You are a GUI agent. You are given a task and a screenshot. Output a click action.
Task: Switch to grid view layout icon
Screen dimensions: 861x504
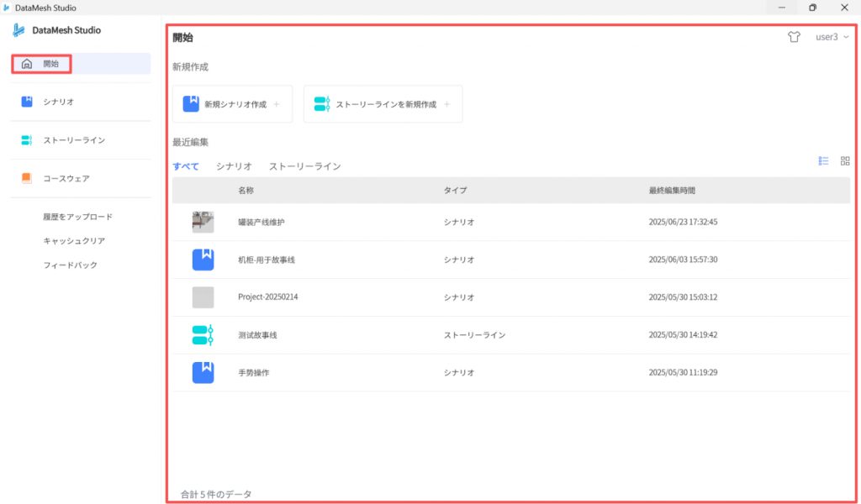845,160
